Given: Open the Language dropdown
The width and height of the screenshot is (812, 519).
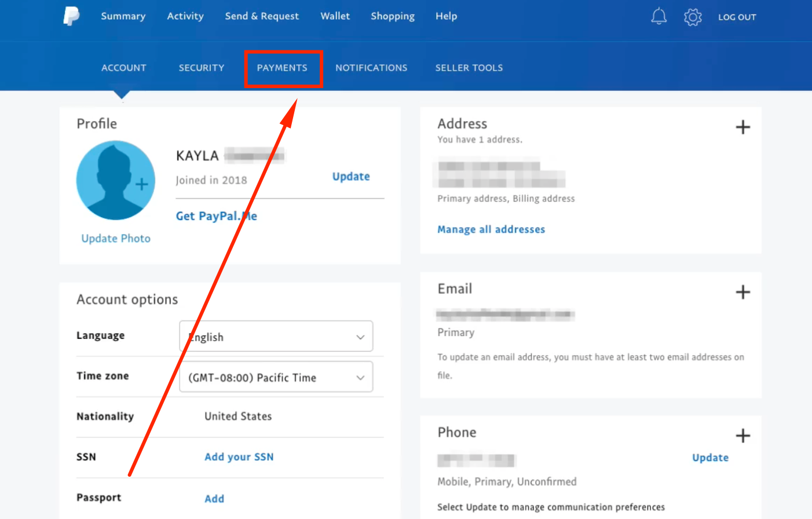Looking at the screenshot, I should coord(276,336).
